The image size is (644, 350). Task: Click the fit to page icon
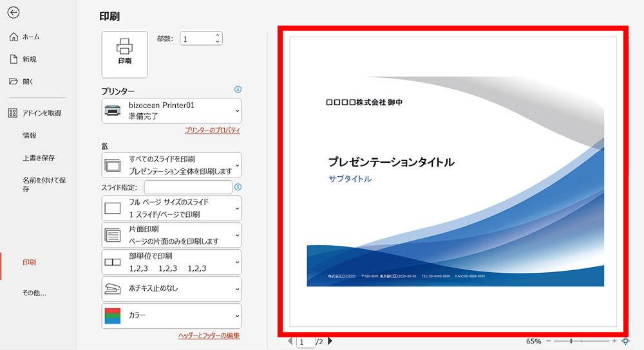point(625,341)
